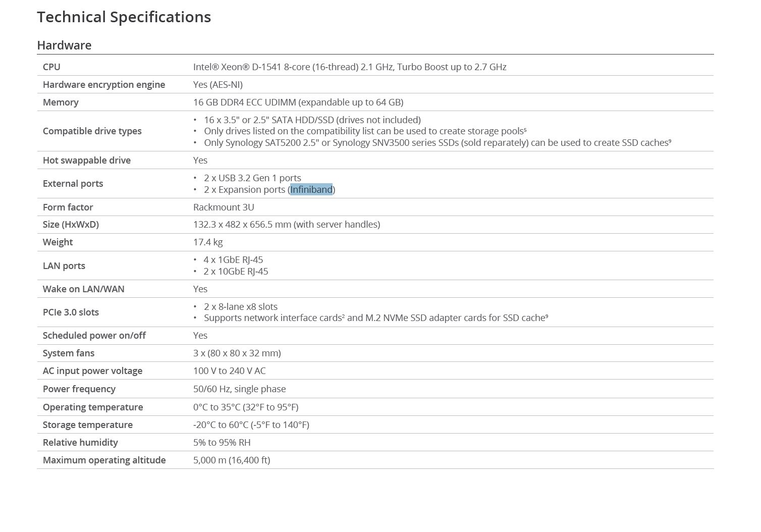Click the 5,000 m maximum altitude value
The image size is (761, 532).
(232, 460)
